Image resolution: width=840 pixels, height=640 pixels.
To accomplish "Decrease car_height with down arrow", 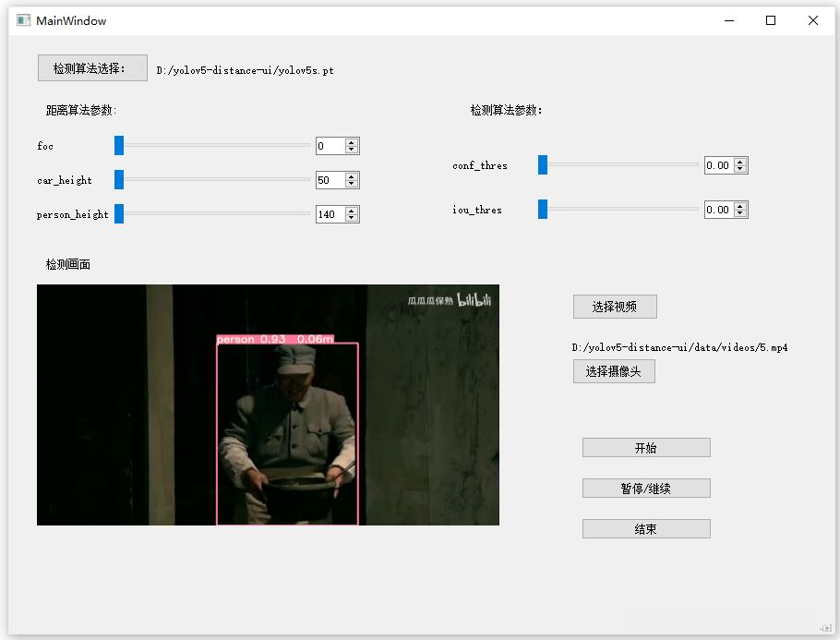I will [352, 183].
